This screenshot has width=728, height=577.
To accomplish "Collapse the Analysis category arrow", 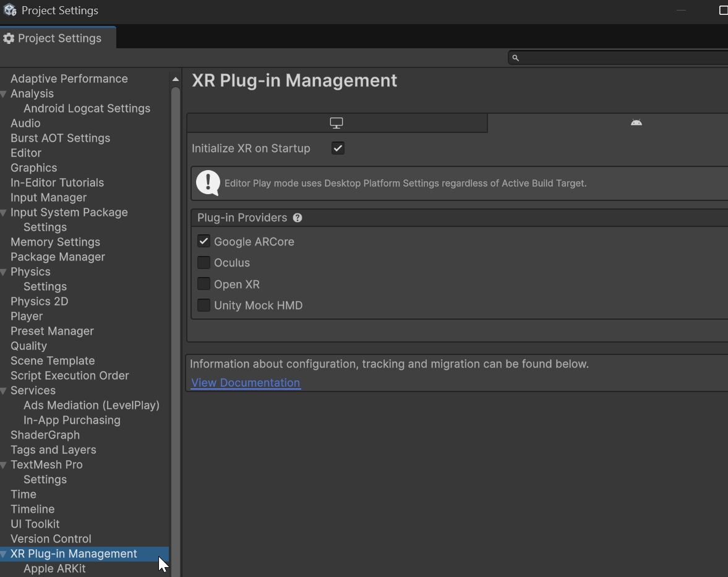I will click(x=4, y=94).
